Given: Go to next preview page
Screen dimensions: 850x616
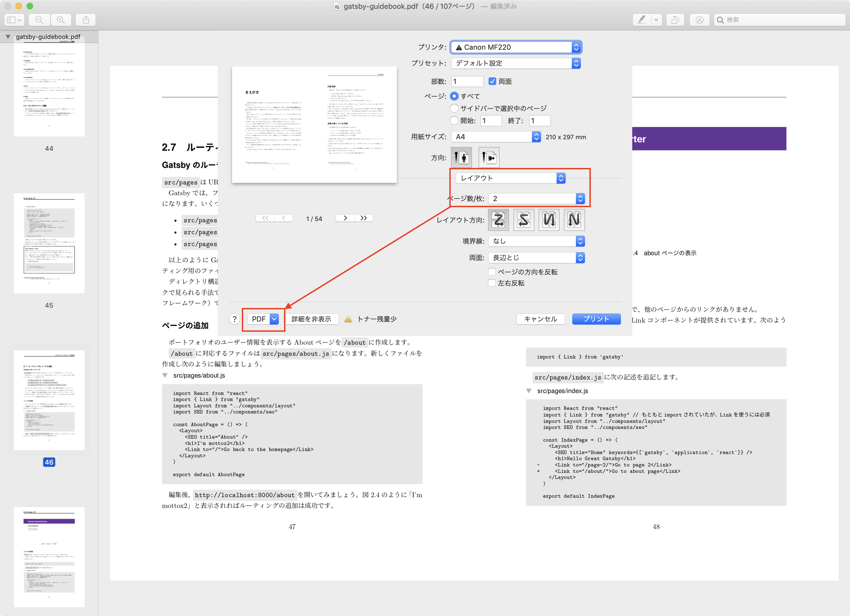Looking at the screenshot, I should click(x=345, y=218).
